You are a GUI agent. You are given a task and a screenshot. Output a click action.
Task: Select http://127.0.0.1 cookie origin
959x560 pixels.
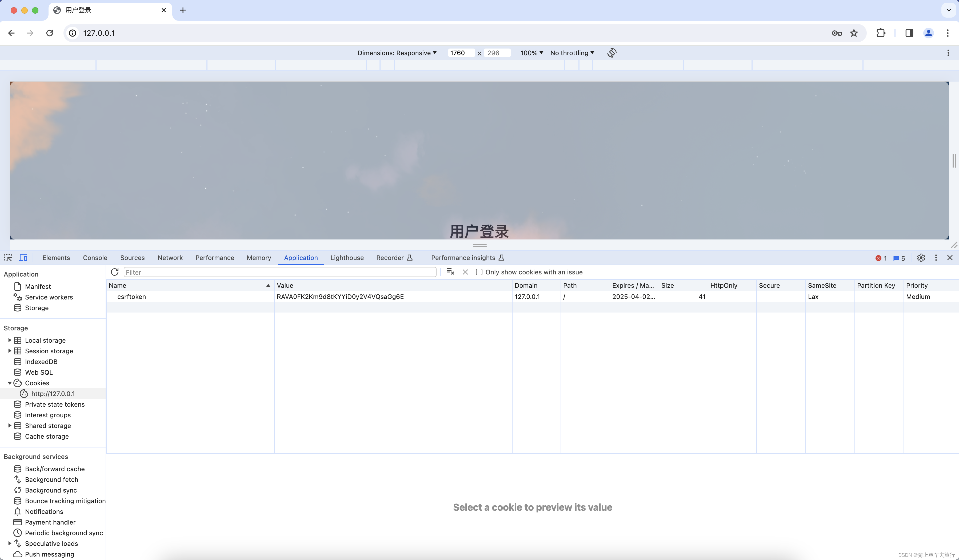click(53, 393)
